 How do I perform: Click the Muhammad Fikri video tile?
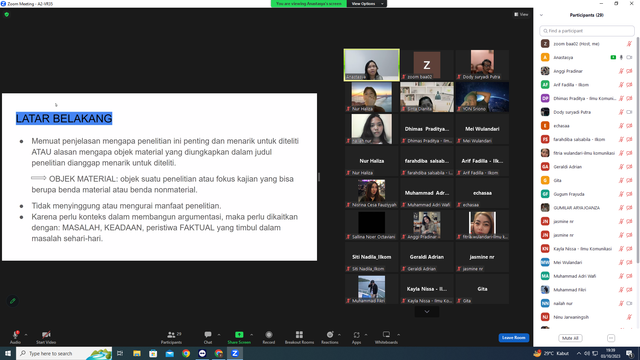371,289
